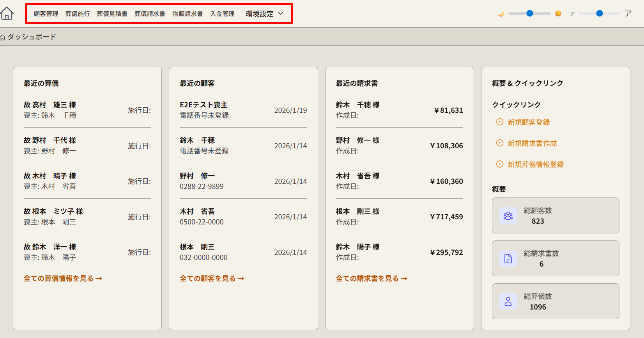The width and height of the screenshot is (644, 338).
Task: Click plus icon beside 新規顧客登録
Action: pyautogui.click(x=500, y=122)
